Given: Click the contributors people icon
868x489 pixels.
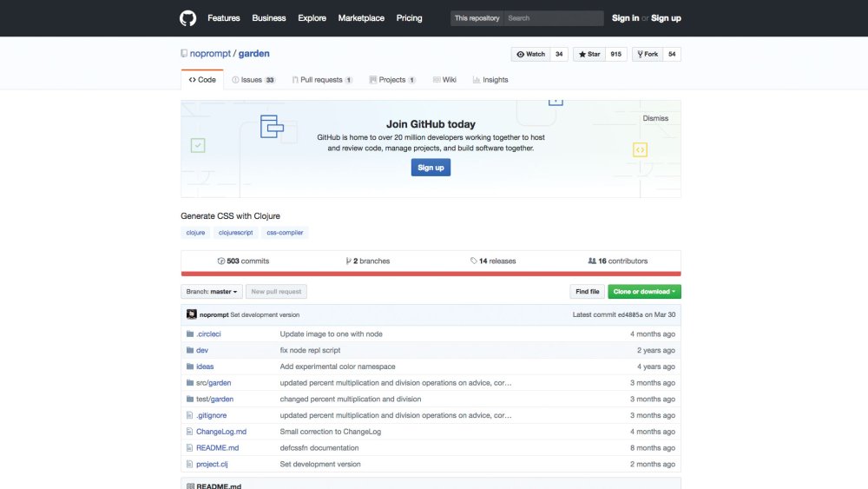Looking at the screenshot, I should [x=592, y=261].
